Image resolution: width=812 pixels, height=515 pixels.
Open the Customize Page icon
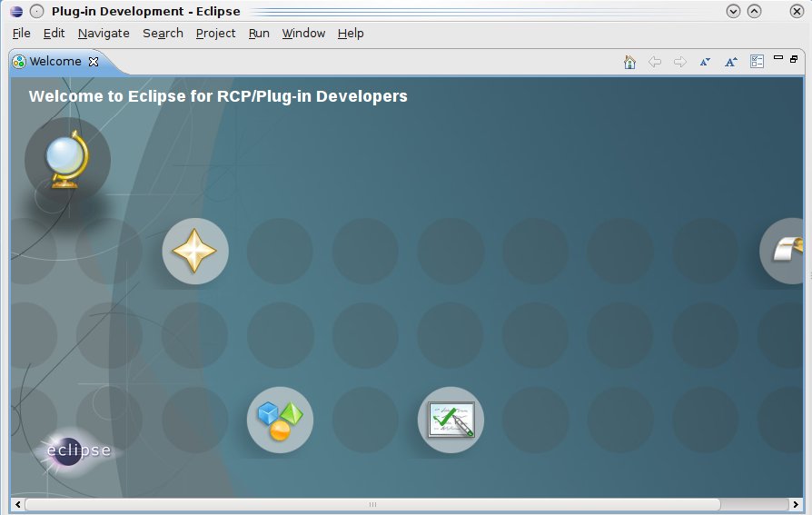(x=757, y=62)
